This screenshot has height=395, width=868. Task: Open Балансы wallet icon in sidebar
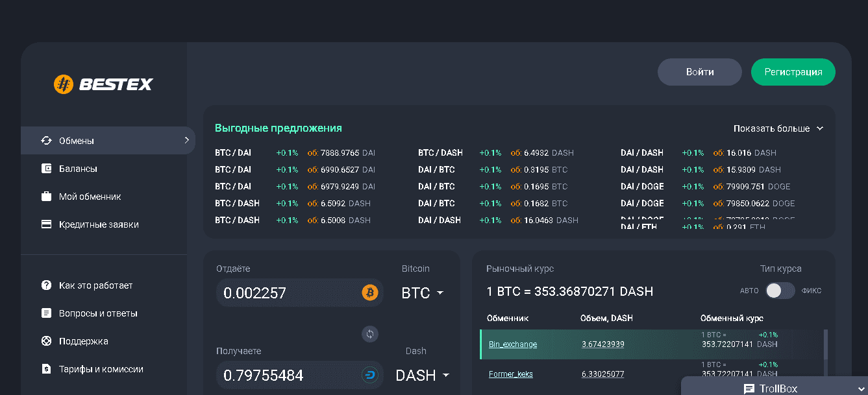pos(46,169)
